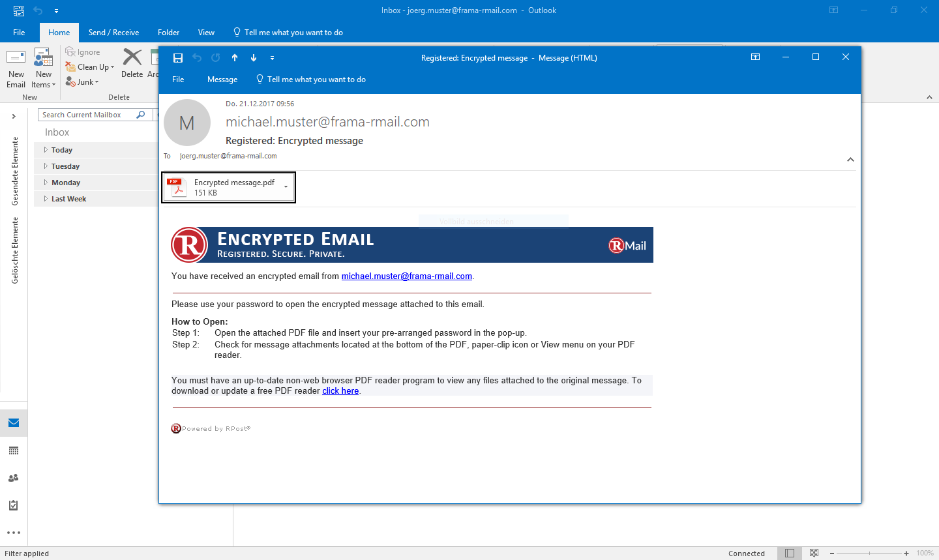The image size is (939, 560).
Task: Open the attachment dropdown arrow for Encrypted message.pdf
Action: point(286,187)
